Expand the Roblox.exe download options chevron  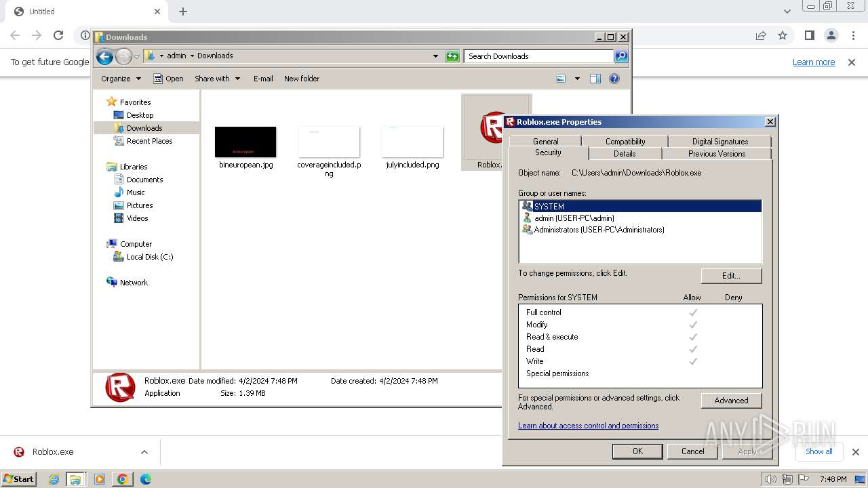click(x=144, y=452)
